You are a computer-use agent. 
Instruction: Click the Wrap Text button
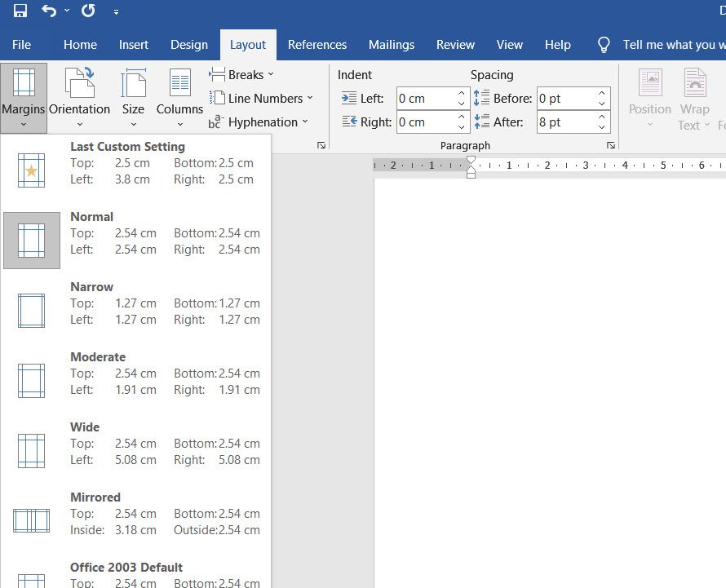694,98
